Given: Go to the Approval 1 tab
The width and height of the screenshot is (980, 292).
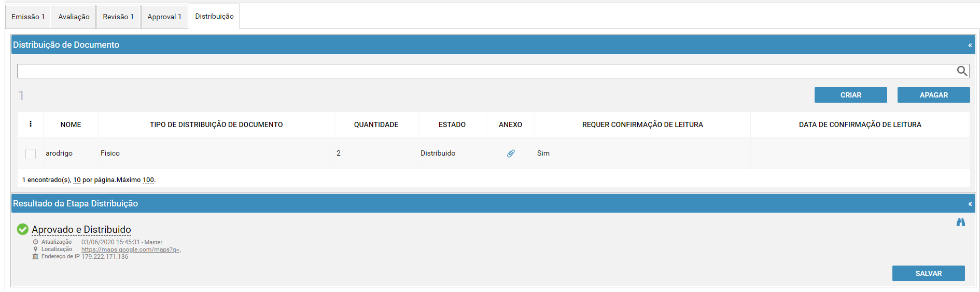Looking at the screenshot, I should click(164, 17).
